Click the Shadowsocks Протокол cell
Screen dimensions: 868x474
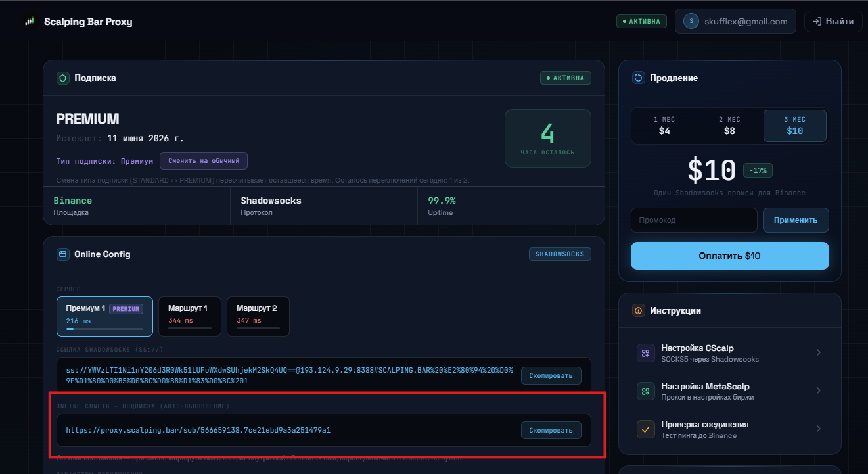324,206
